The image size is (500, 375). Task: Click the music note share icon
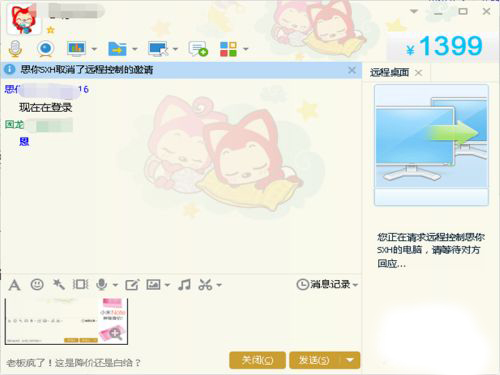(184, 285)
